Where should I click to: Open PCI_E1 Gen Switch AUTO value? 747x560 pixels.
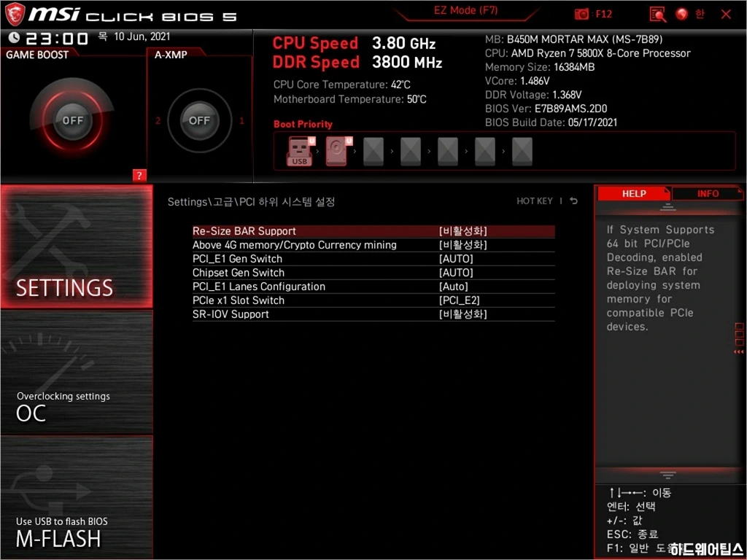coord(456,259)
